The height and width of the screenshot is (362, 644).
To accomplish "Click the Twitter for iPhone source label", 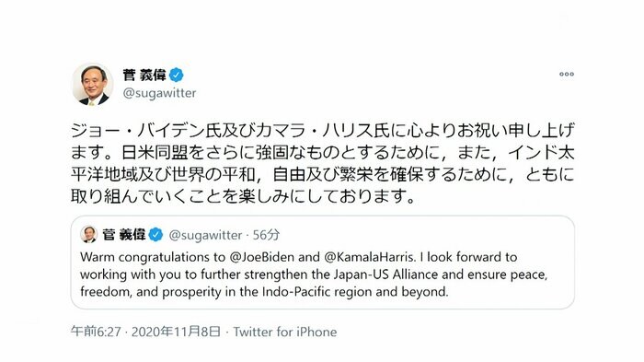I will click(285, 332).
